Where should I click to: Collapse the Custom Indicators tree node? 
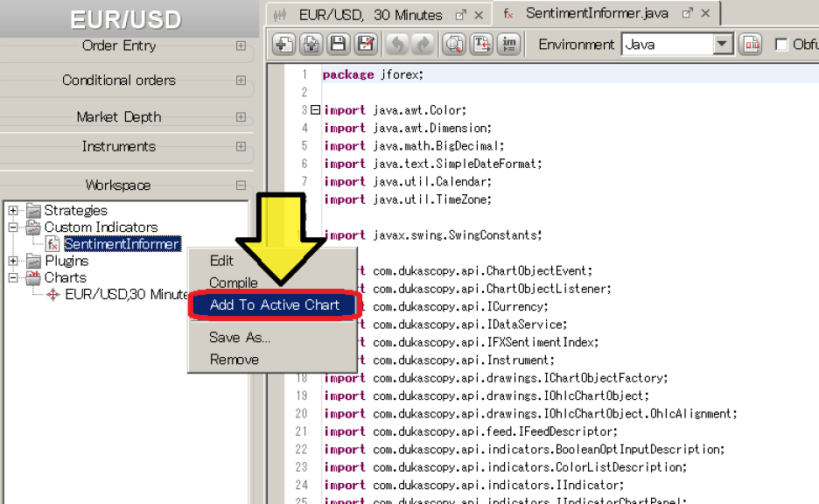pos(13,227)
